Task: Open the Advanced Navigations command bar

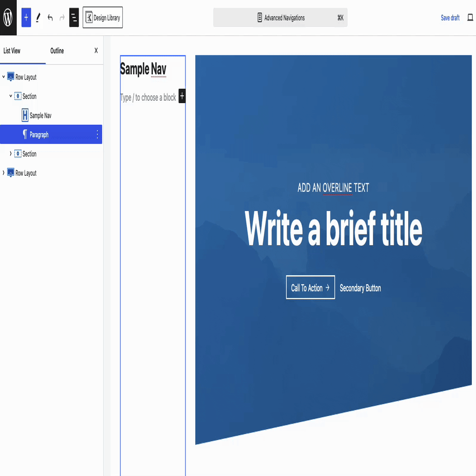Action: coord(280,18)
